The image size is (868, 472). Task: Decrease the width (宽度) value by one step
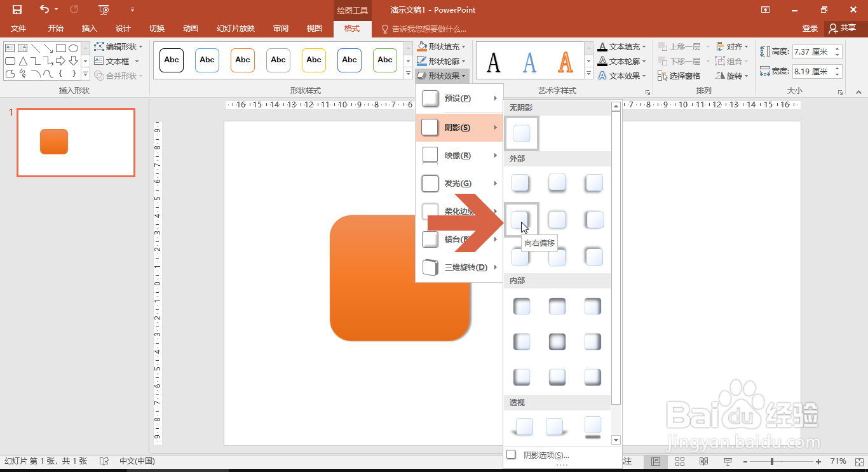click(x=837, y=74)
